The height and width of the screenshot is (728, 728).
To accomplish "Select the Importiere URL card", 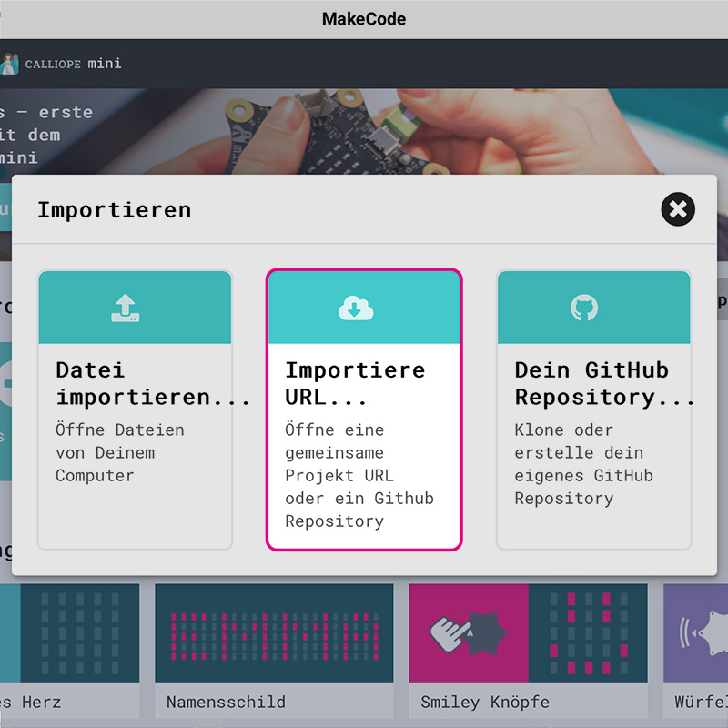I will point(364,410).
